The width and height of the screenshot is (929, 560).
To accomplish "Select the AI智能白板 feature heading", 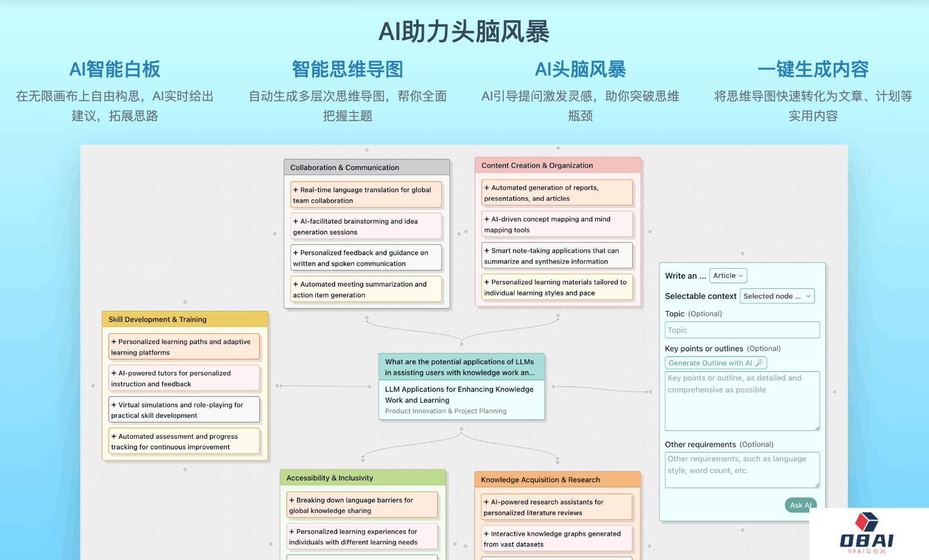I will pos(115,69).
